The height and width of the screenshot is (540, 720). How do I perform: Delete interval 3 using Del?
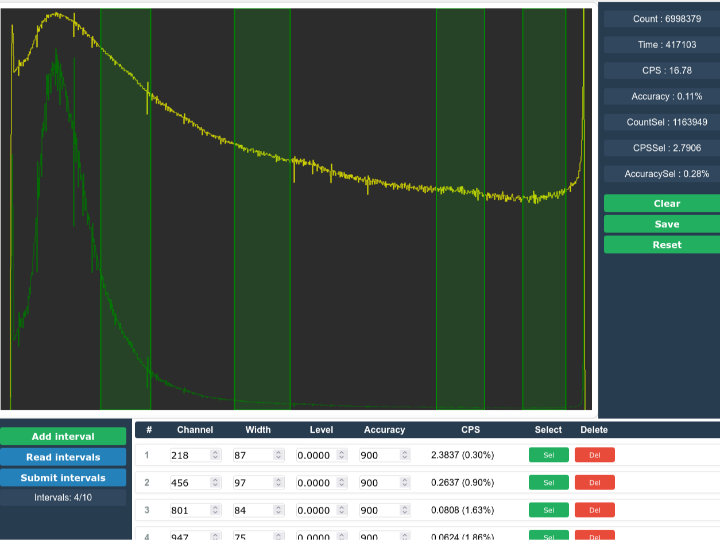click(594, 510)
